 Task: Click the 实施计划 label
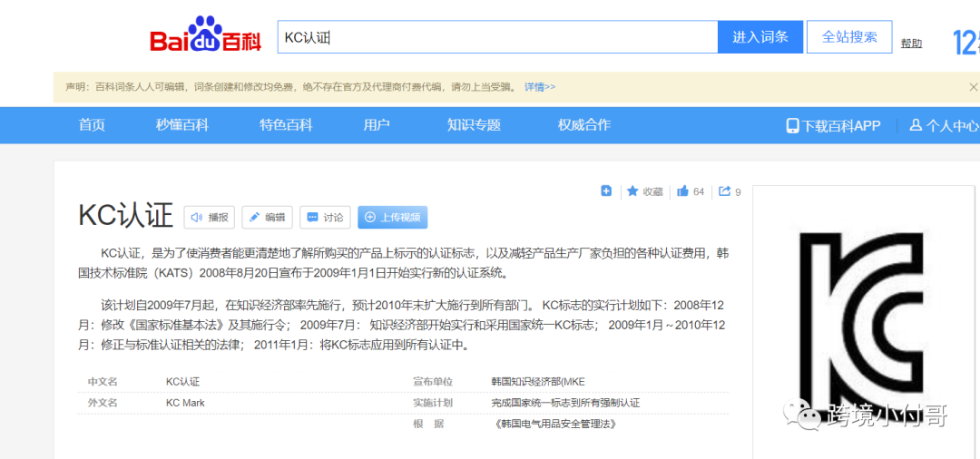click(433, 403)
